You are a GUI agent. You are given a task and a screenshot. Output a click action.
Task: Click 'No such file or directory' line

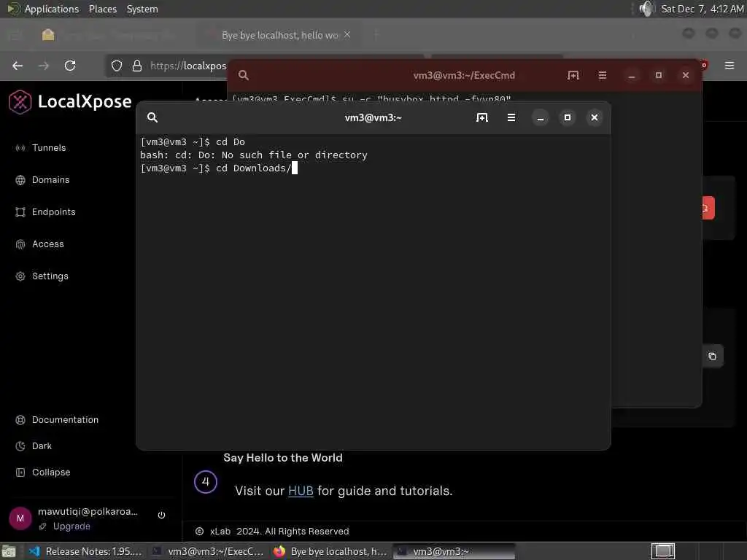[253, 155]
